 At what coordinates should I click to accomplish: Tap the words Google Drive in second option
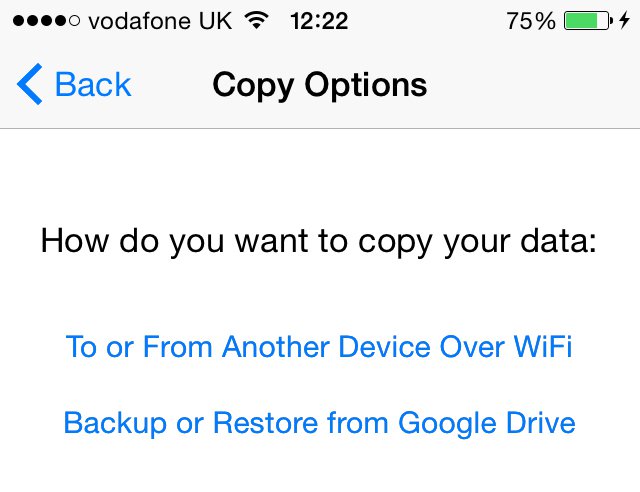pos(487,423)
